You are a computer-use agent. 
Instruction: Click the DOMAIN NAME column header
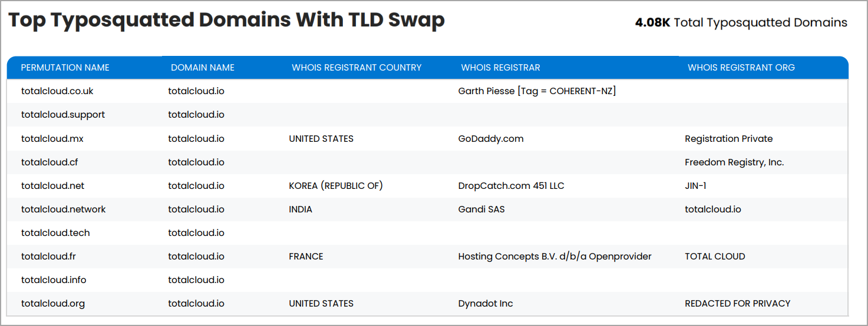[x=203, y=68]
